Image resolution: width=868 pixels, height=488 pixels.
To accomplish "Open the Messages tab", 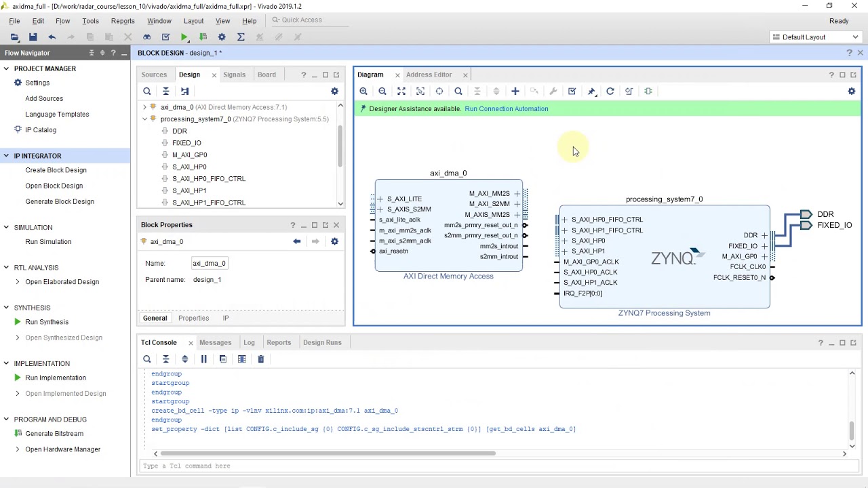I will [216, 342].
